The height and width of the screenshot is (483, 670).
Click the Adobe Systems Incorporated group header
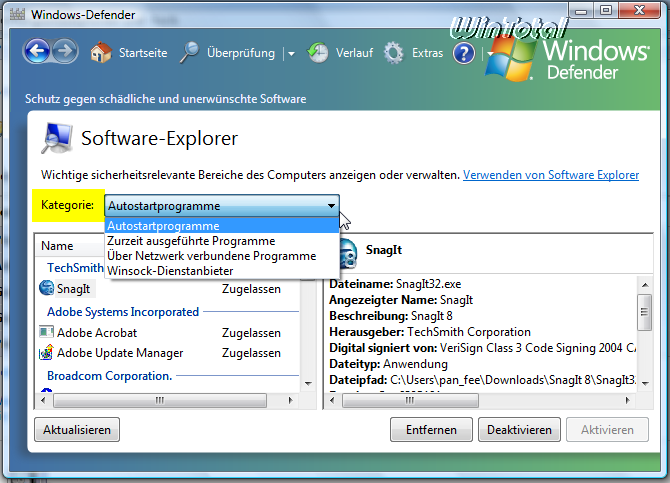click(123, 312)
